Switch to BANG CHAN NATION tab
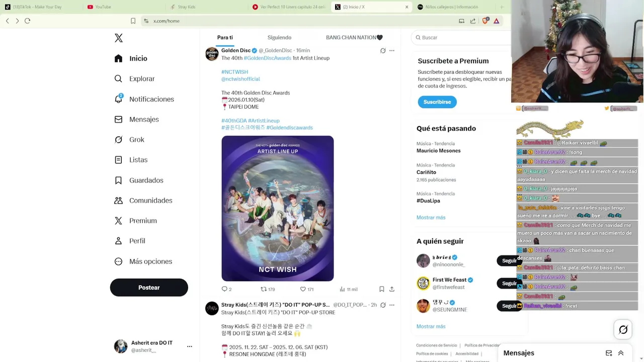Screen dimensions: 644x362 tap(354, 38)
